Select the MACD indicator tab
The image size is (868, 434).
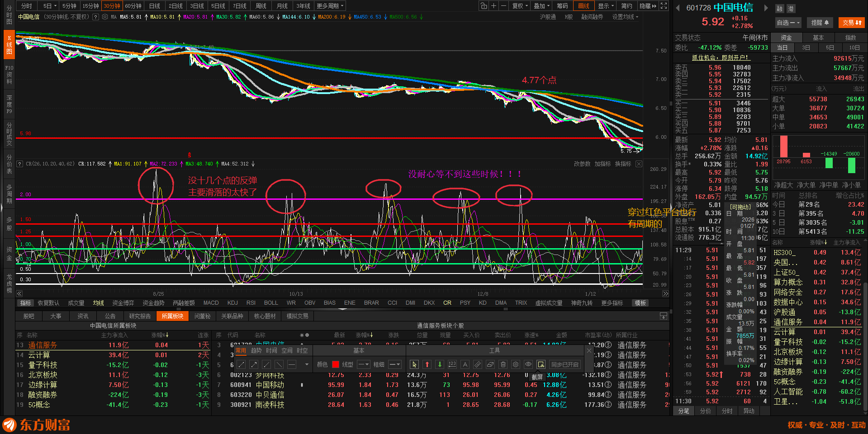pyautogui.click(x=211, y=303)
